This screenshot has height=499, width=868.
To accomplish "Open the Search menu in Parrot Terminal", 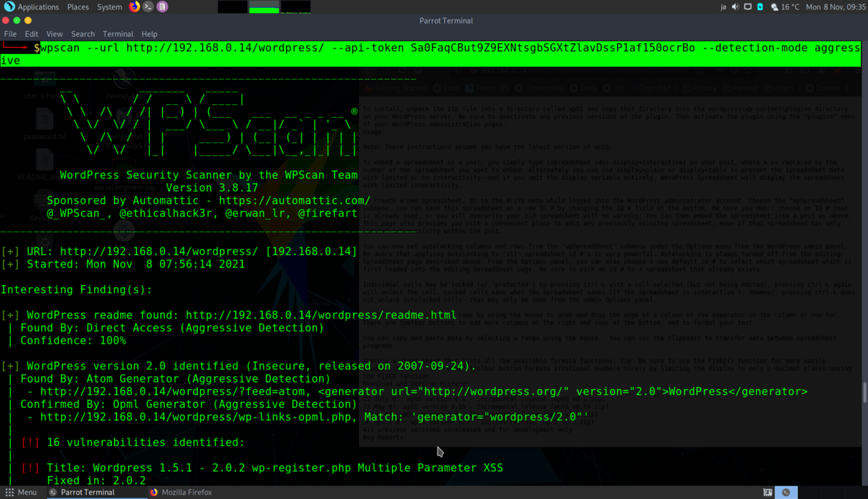I will point(82,34).
